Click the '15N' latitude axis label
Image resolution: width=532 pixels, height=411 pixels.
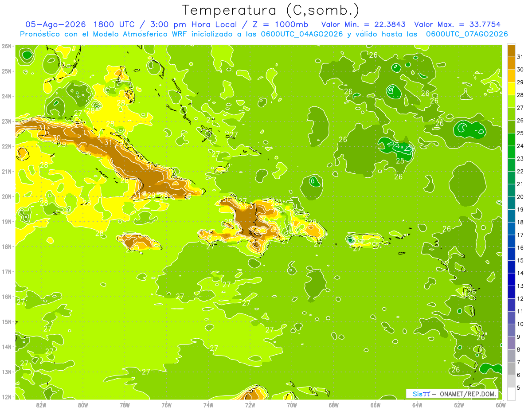pyautogui.click(x=7, y=321)
